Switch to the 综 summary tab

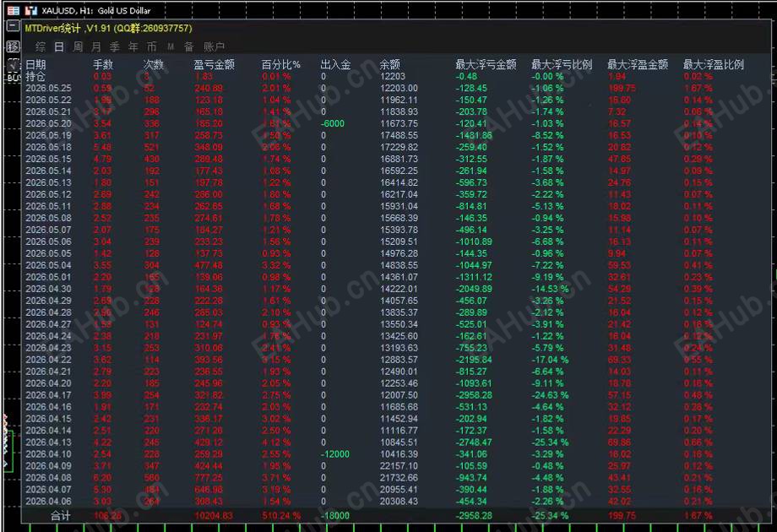coord(41,46)
